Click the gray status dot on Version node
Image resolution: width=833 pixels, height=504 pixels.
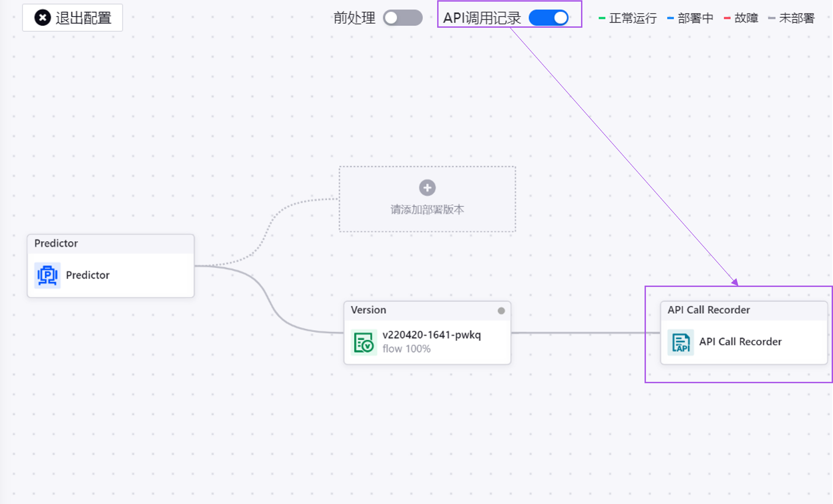(501, 310)
